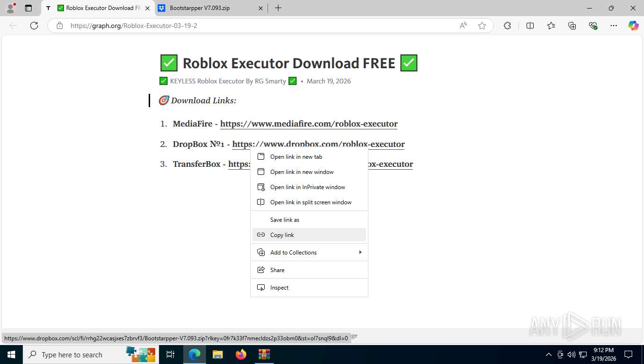The height and width of the screenshot is (364, 644).
Task: Select Open link in new tab
Action: (x=309, y=157)
